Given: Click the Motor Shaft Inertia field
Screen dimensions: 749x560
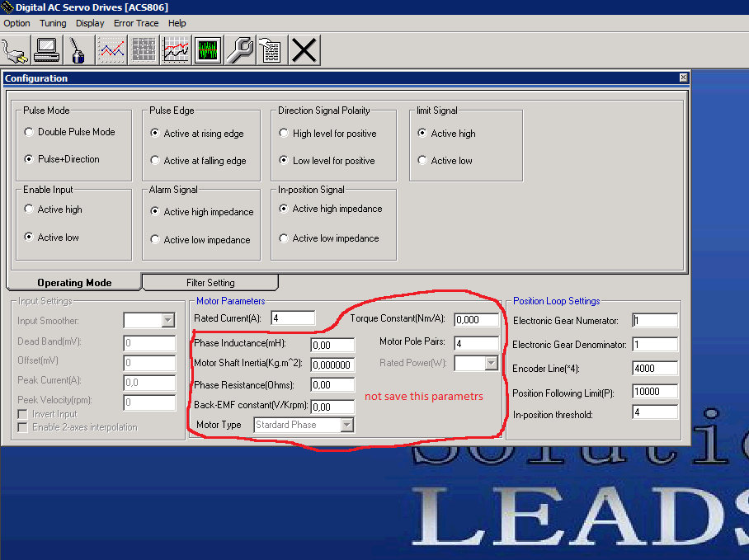Looking at the screenshot, I should (x=332, y=365).
